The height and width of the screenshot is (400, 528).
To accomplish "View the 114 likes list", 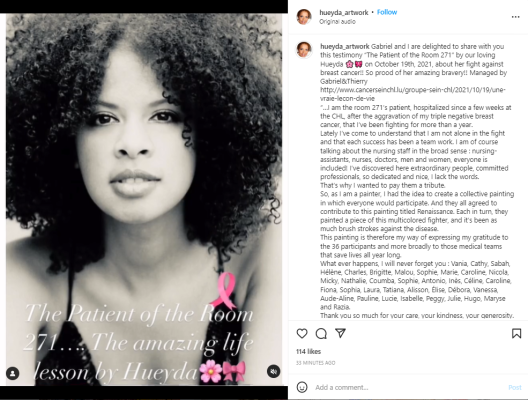I will pyautogui.click(x=308, y=352).
